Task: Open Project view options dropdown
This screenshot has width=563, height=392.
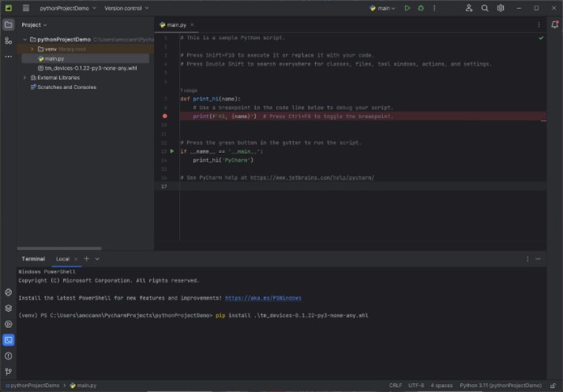Action: click(x=34, y=25)
